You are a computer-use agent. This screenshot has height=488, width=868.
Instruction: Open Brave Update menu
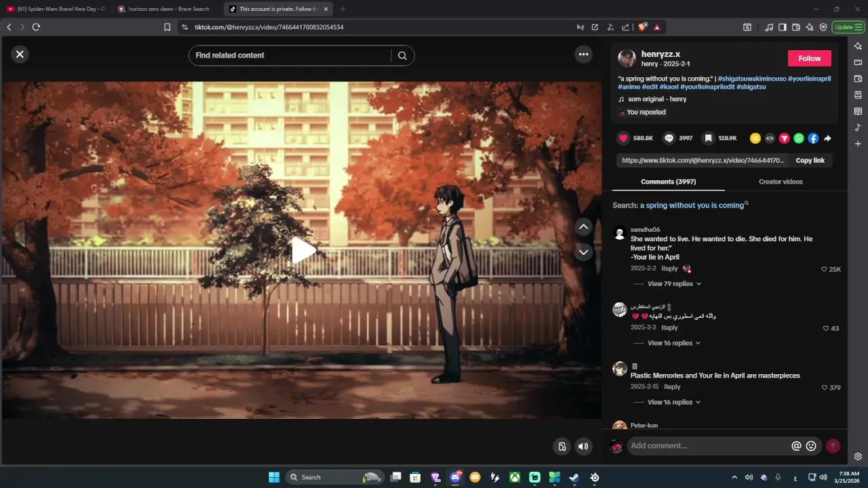[848, 27]
